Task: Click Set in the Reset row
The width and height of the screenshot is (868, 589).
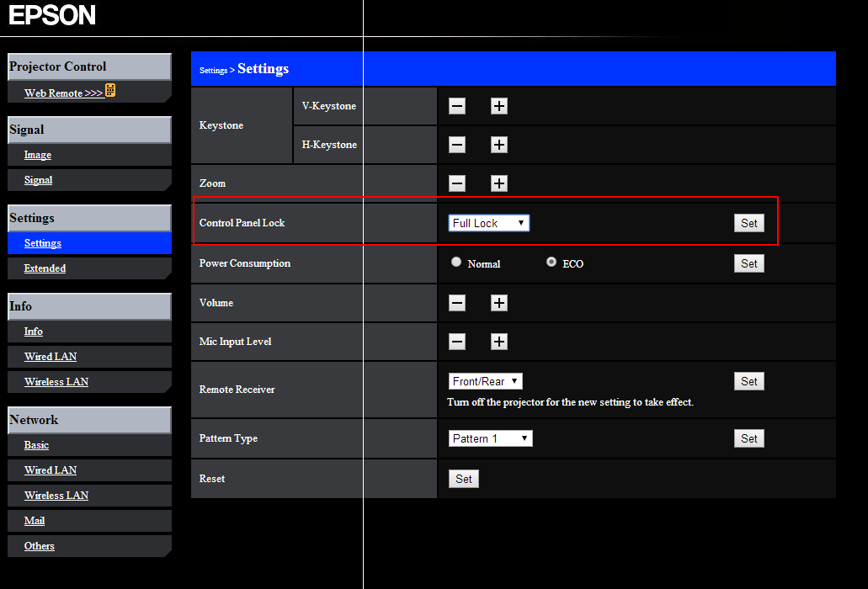Action: (463, 478)
